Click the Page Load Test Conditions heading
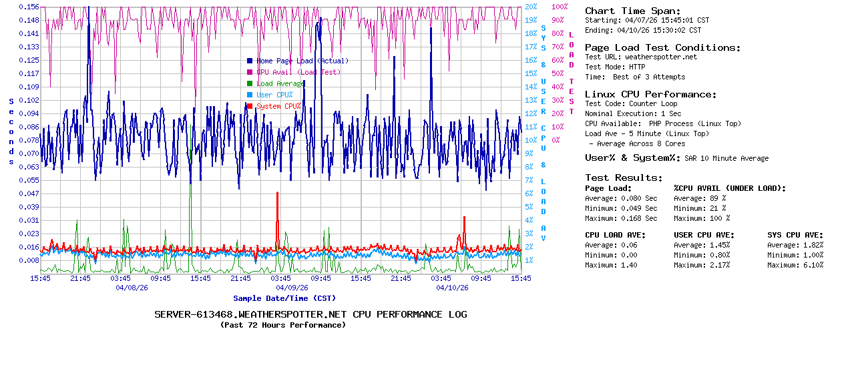 (x=662, y=47)
